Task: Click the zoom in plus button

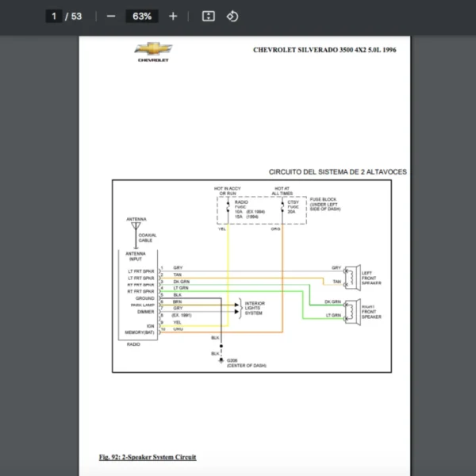Action: (173, 16)
